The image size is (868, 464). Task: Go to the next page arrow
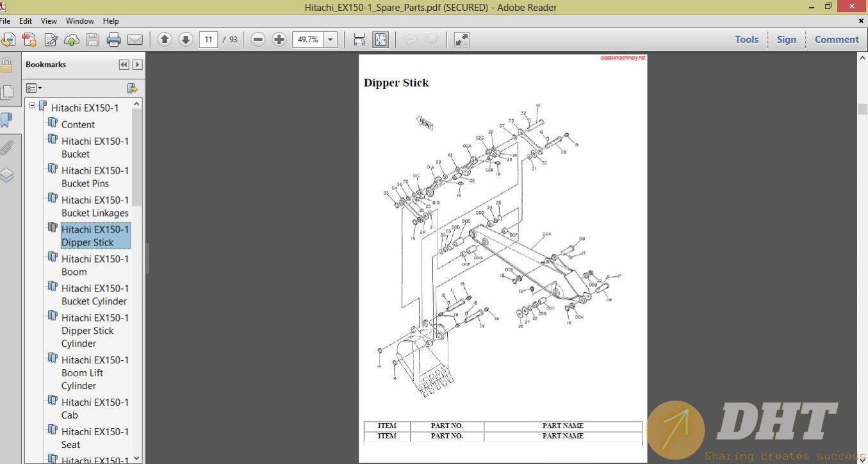pyautogui.click(x=186, y=40)
